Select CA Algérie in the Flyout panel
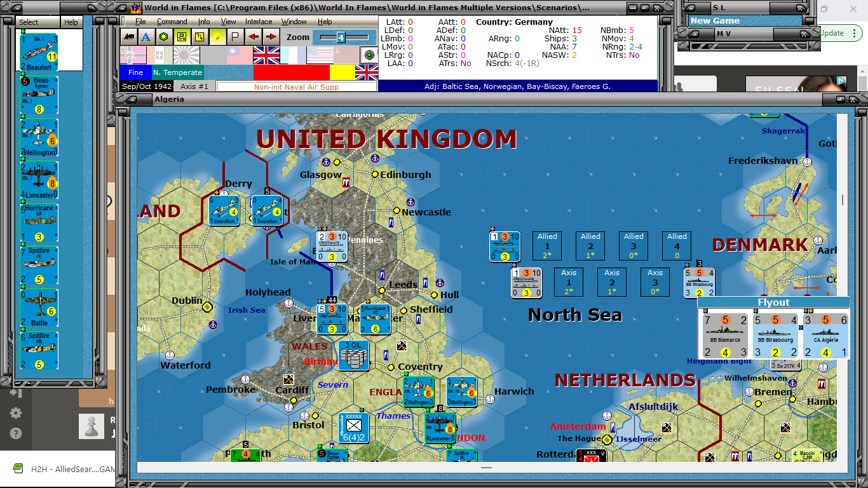The width and height of the screenshot is (868, 488). (x=825, y=336)
